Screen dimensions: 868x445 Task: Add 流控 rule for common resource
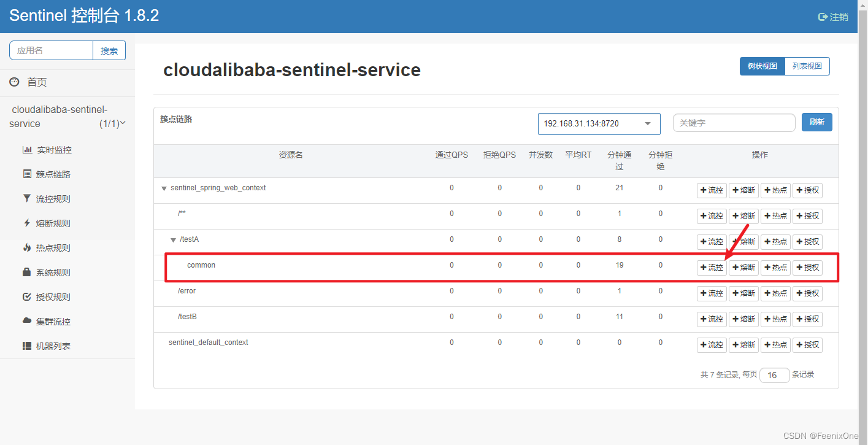pyautogui.click(x=712, y=268)
